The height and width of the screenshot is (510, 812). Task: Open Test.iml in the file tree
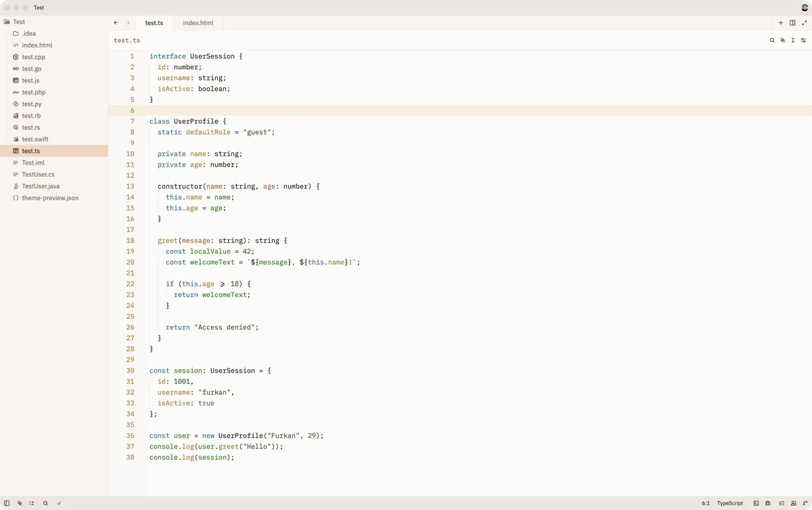(54, 163)
